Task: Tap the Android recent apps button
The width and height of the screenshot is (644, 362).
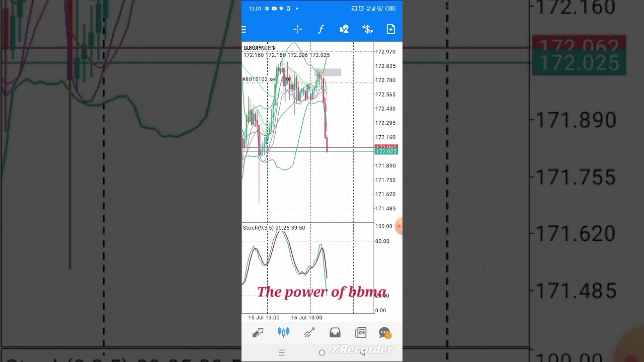Action: click(282, 352)
